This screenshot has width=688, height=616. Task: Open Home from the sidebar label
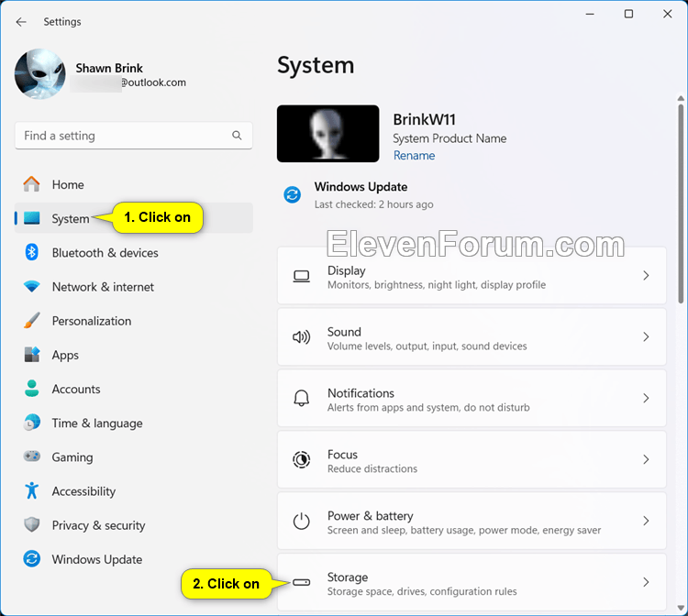coord(68,184)
